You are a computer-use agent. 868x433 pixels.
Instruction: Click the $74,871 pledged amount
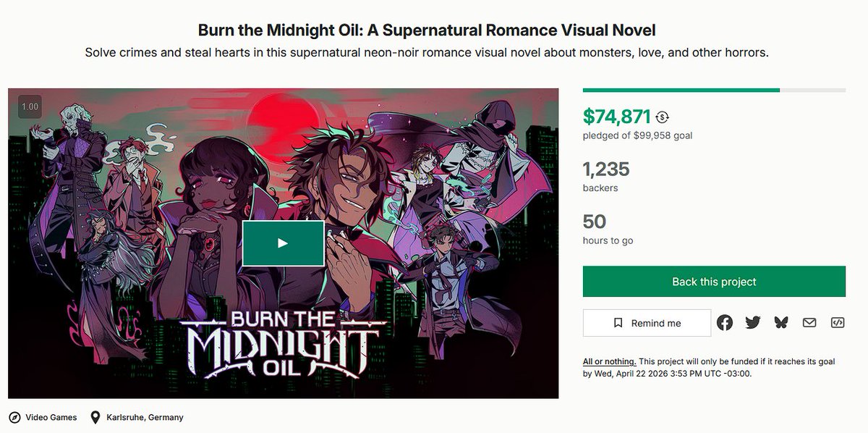click(617, 116)
